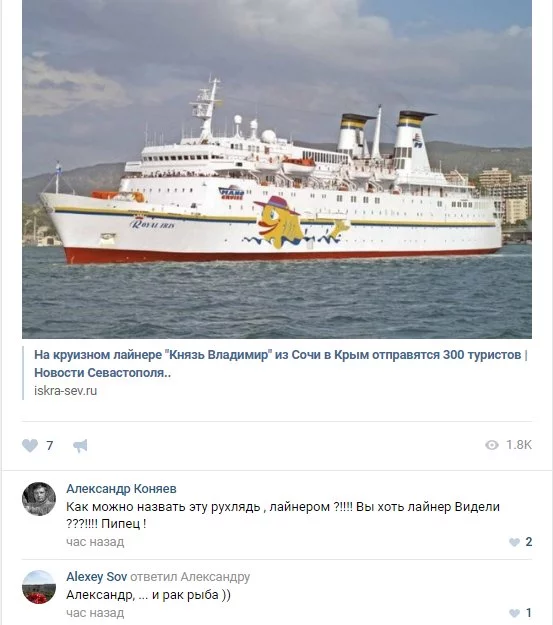This screenshot has height=625, width=553.
Task: Share the post via the megaphone icon
Action: tap(80, 445)
